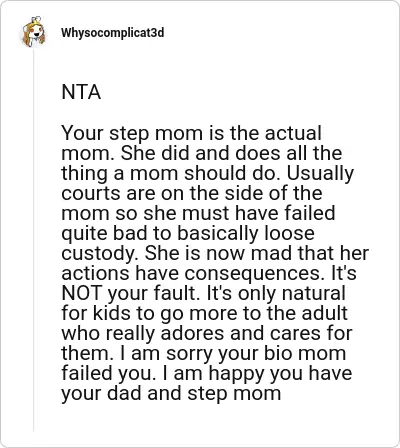Image resolution: width=400 pixels, height=448 pixels.
Task: Select the NTA verdict text
Action: click(81, 92)
